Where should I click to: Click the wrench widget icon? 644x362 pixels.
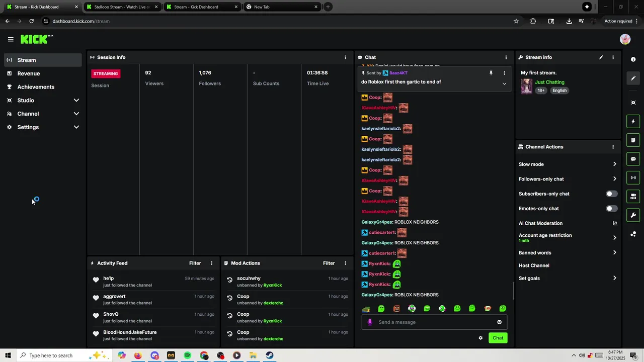(633, 215)
